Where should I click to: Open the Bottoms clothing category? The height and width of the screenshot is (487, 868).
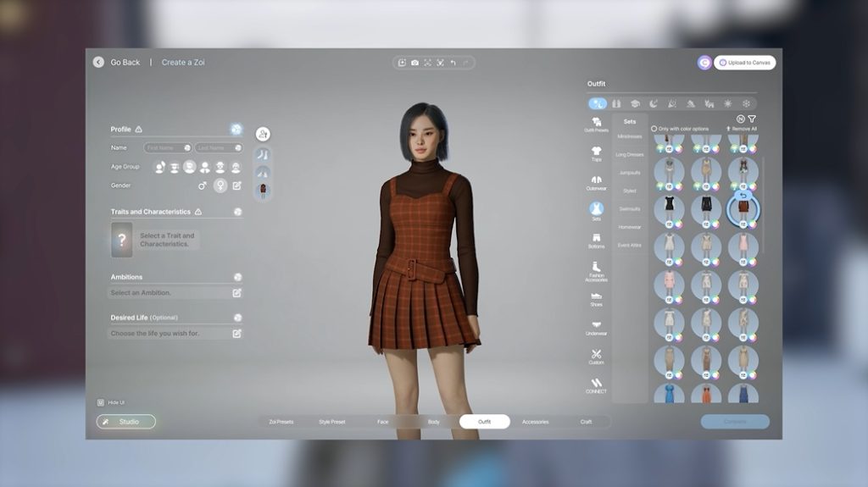coord(596,241)
